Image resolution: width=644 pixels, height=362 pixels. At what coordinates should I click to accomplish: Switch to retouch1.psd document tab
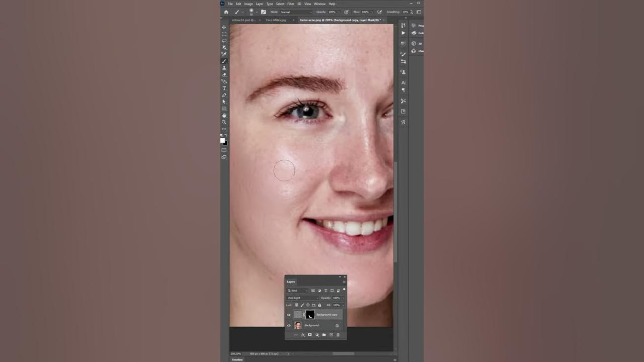click(244, 20)
